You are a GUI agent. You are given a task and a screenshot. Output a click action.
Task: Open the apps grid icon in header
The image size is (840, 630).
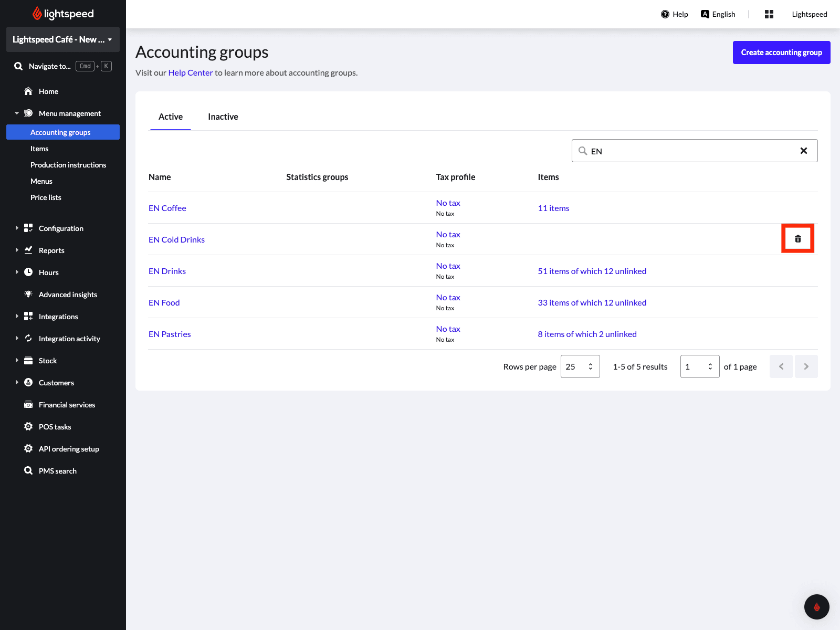769,14
